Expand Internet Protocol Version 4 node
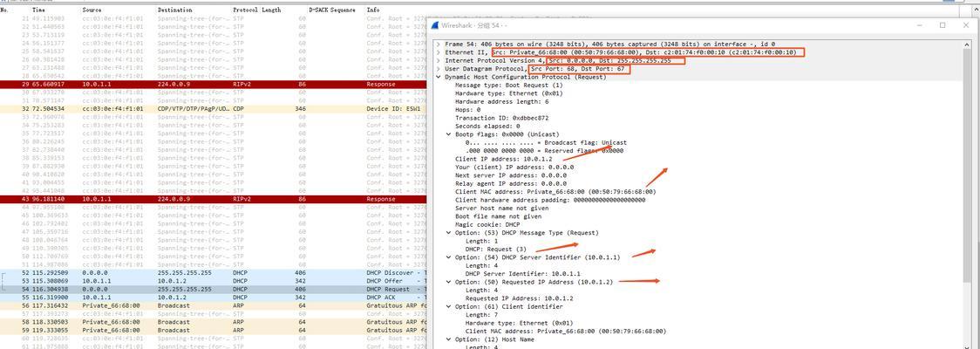The image size is (980, 349). click(x=439, y=61)
